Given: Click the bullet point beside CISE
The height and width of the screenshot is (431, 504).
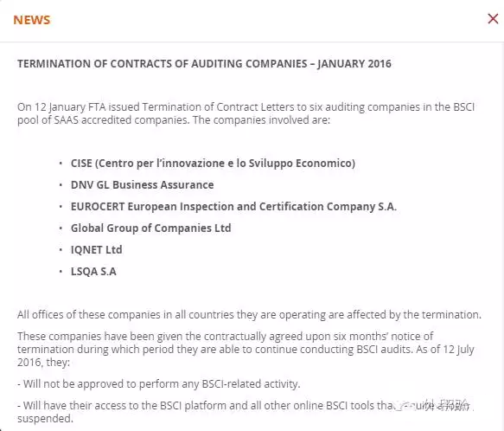Looking at the screenshot, I should [61, 164].
